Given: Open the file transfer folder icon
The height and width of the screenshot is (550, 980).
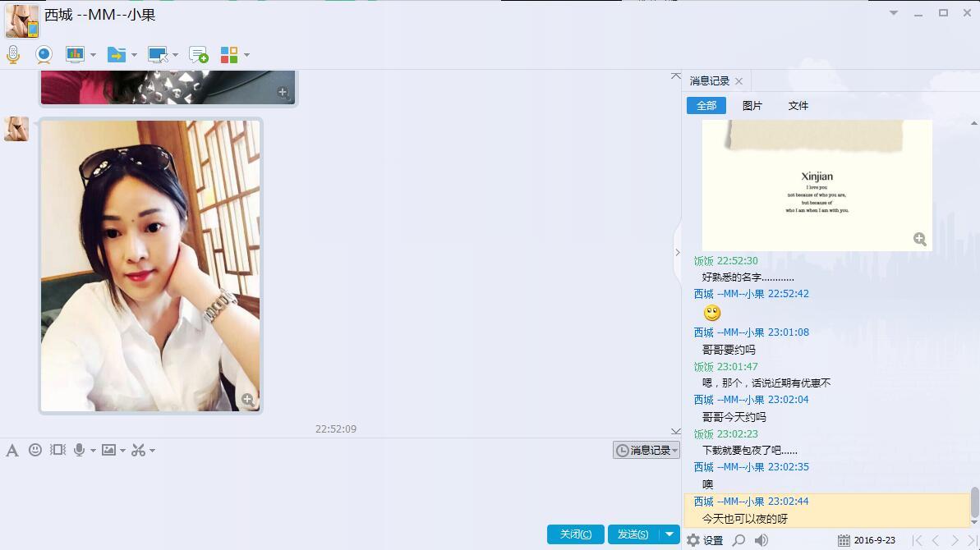Looking at the screenshot, I should click(x=117, y=55).
